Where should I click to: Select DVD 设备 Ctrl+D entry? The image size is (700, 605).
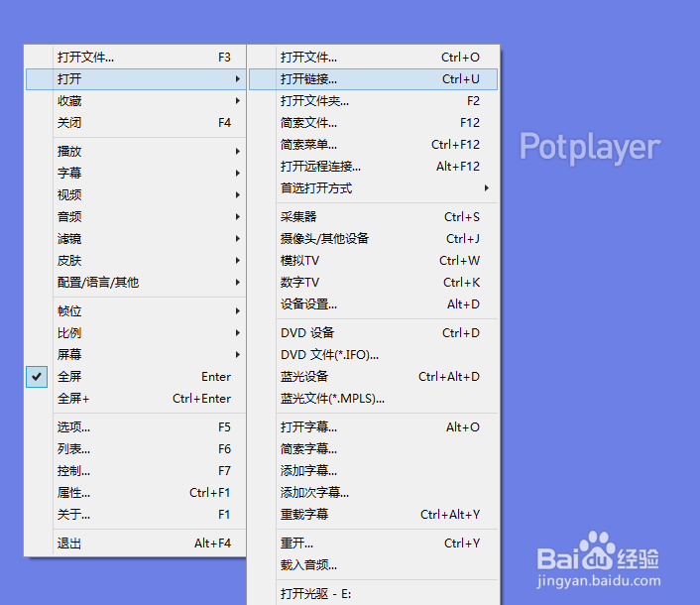373,333
